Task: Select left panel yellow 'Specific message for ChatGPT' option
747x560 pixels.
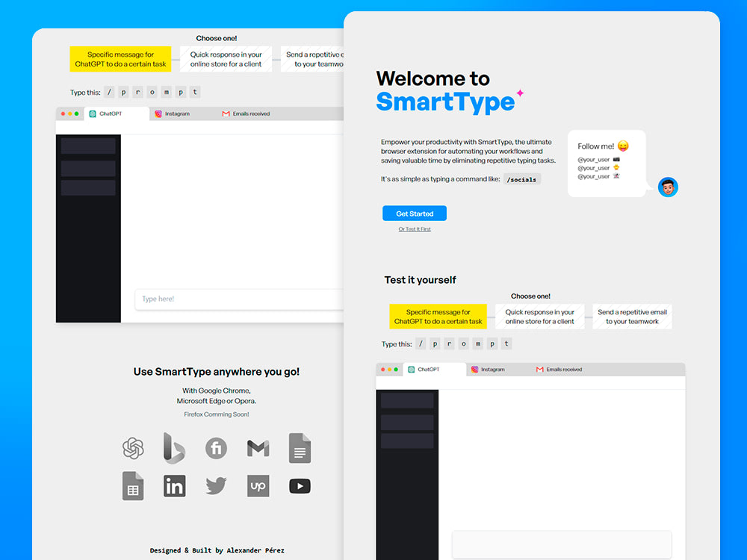Action: (x=120, y=59)
